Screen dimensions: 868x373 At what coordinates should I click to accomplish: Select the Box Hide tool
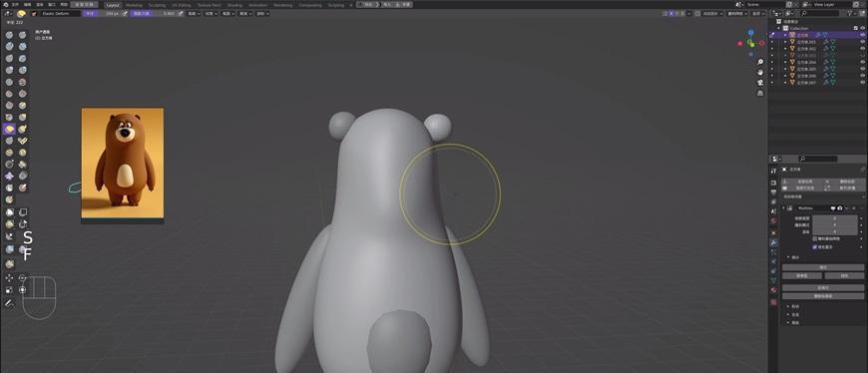(x=23, y=212)
